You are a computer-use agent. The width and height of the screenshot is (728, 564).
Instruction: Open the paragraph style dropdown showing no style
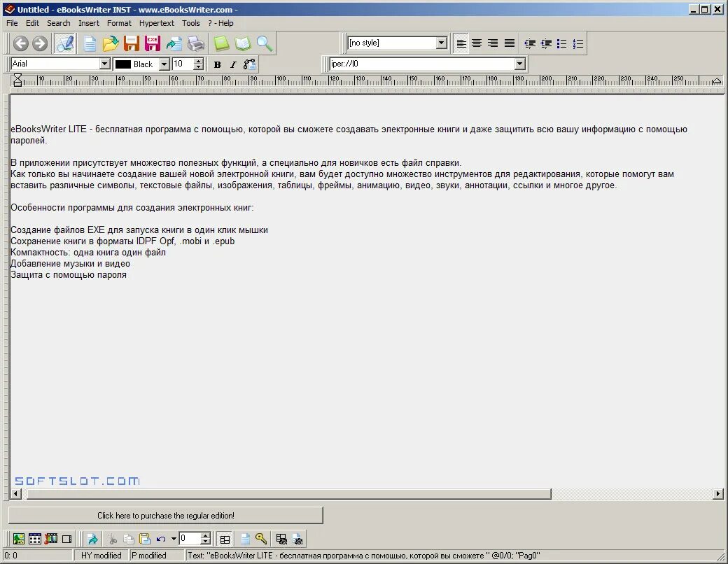coord(442,43)
